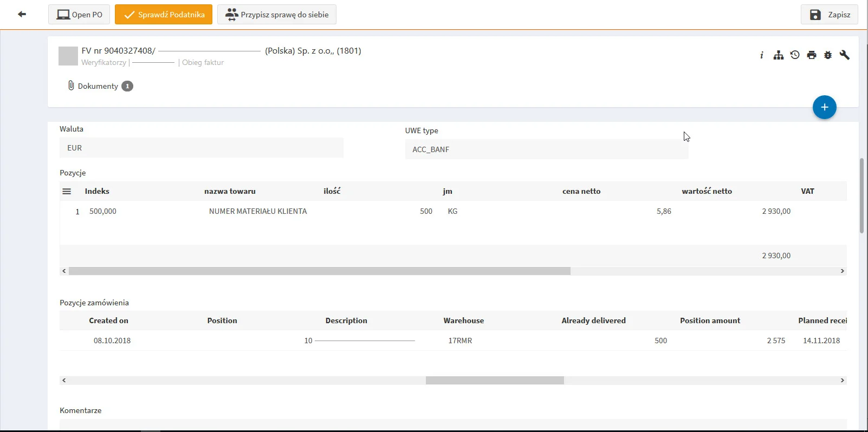The height and width of the screenshot is (432, 868).
Task: Click Przypisz sprawę do siebie button
Action: coord(277,15)
